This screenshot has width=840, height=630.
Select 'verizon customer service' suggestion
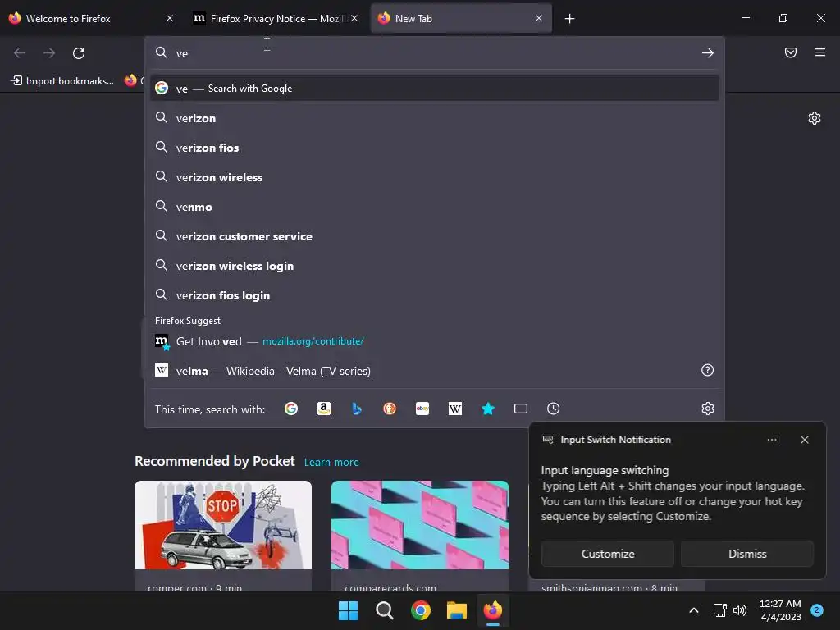click(x=435, y=236)
